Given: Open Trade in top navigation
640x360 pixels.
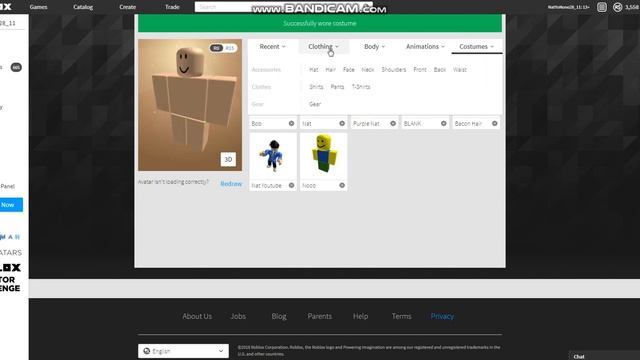Looking at the screenshot, I should [172, 7].
